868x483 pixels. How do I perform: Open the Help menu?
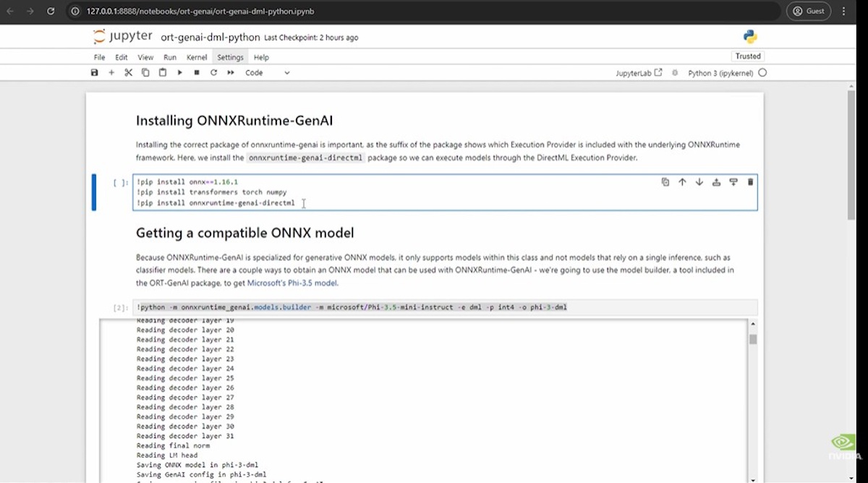point(261,57)
